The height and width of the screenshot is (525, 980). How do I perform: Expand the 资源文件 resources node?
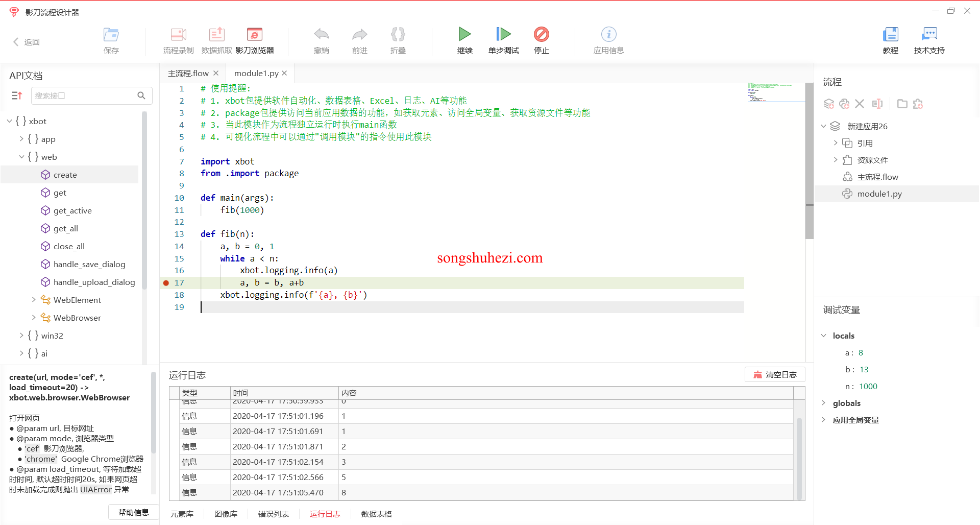[x=836, y=160]
